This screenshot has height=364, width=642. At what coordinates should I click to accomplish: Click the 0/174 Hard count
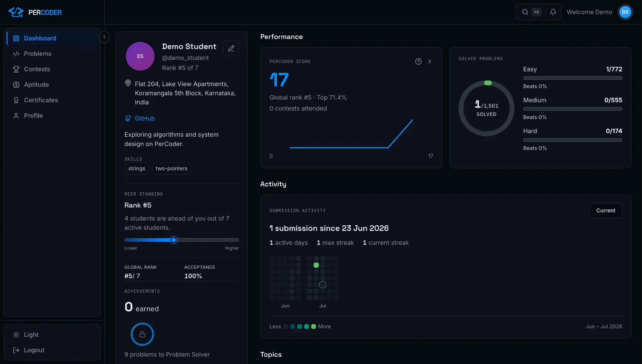[x=614, y=131]
